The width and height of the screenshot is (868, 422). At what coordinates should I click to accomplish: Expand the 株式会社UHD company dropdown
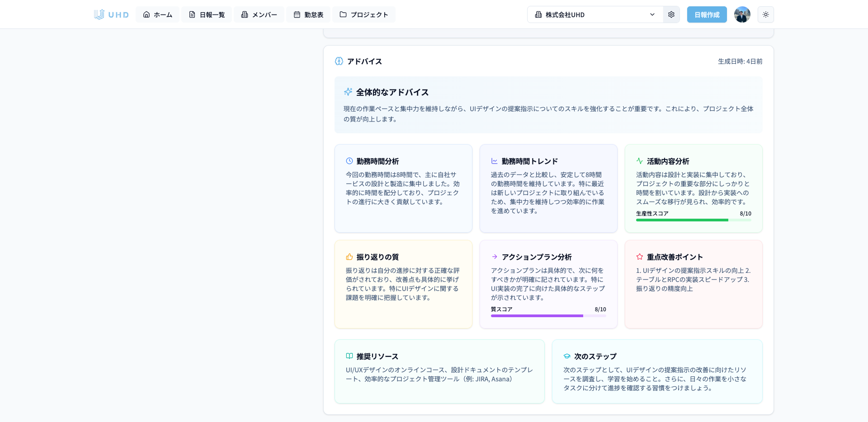pos(595,14)
